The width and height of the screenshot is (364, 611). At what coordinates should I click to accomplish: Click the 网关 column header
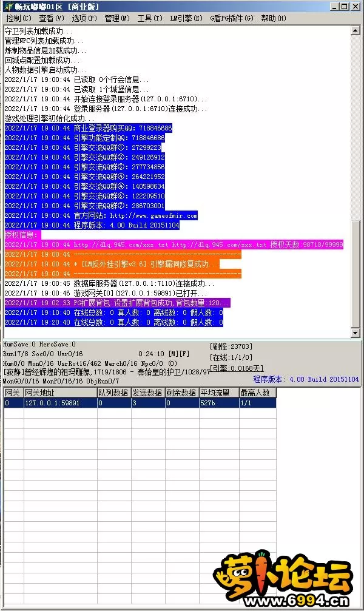click(x=13, y=393)
